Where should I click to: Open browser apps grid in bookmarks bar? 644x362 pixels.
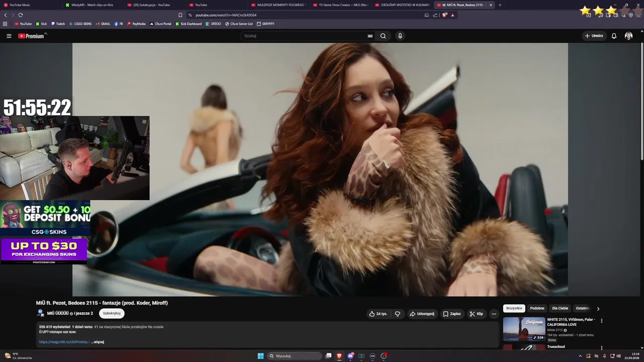click(x=5, y=24)
